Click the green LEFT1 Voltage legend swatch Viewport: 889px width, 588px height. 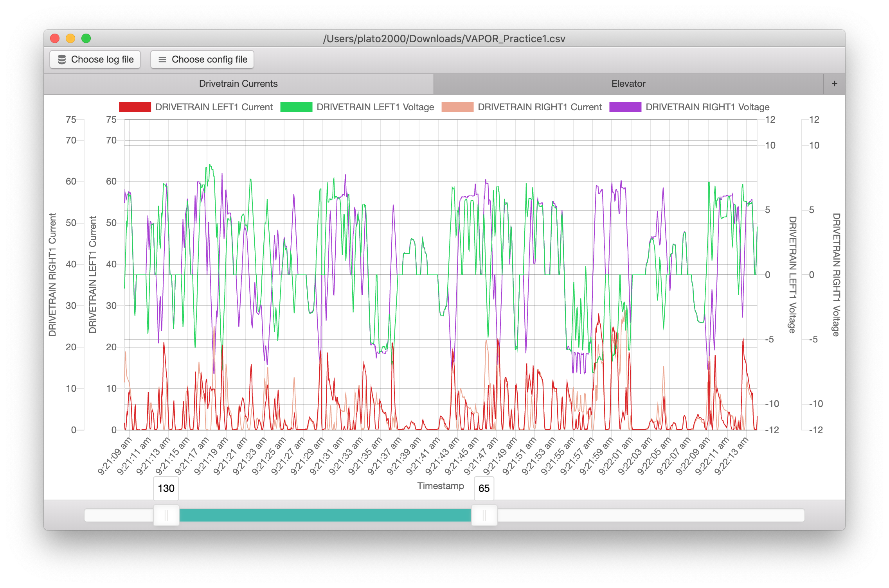click(296, 107)
